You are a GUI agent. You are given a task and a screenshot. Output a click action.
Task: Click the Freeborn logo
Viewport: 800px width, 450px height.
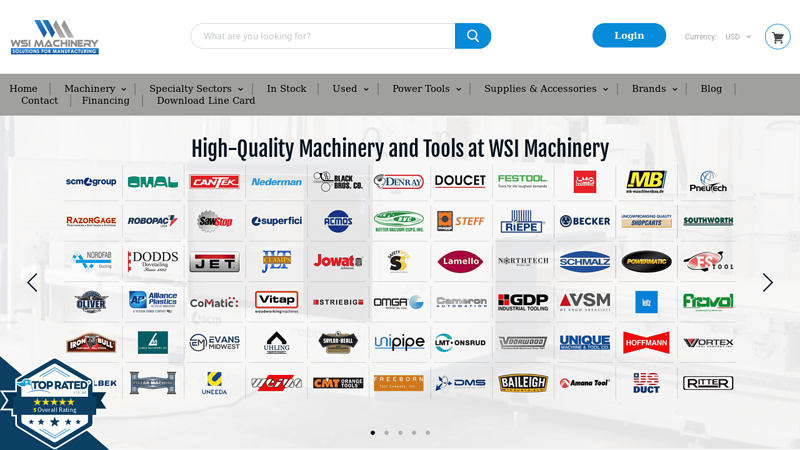[399, 383]
